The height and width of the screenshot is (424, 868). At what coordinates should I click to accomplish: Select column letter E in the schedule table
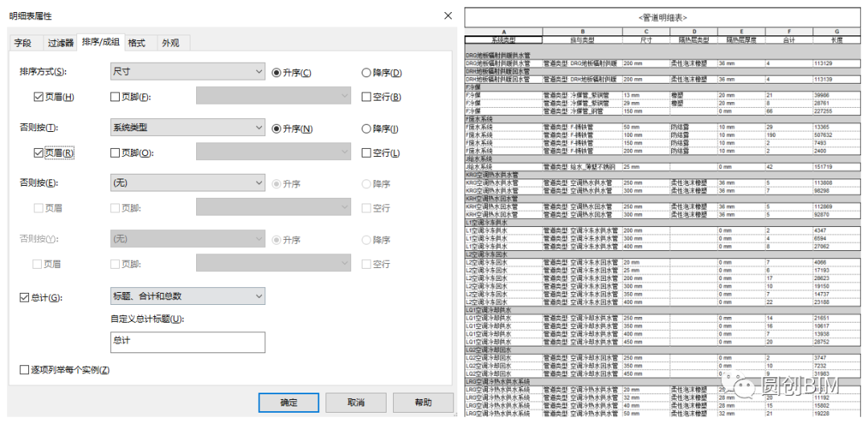pos(741,32)
